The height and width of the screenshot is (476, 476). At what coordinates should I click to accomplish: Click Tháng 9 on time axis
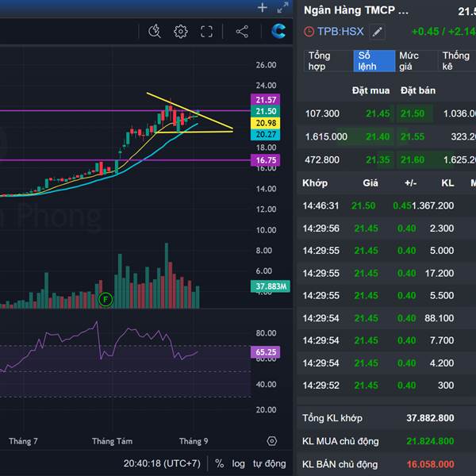pyautogui.click(x=194, y=441)
